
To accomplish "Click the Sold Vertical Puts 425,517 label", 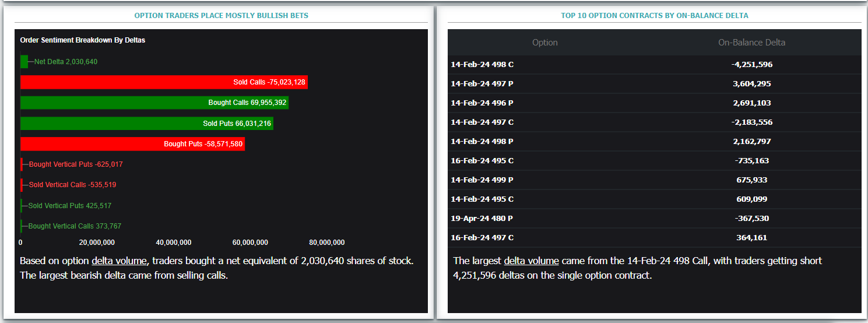I will [x=69, y=206].
